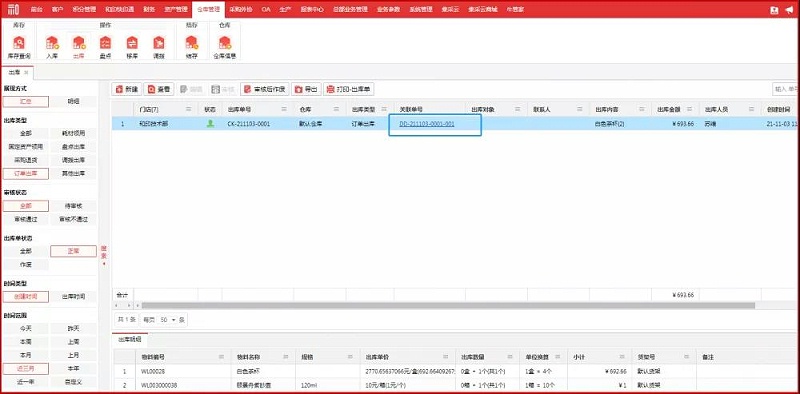Viewport: 800px width, 394px height.
Task: Set time range to 今天
Action: (x=26, y=328)
